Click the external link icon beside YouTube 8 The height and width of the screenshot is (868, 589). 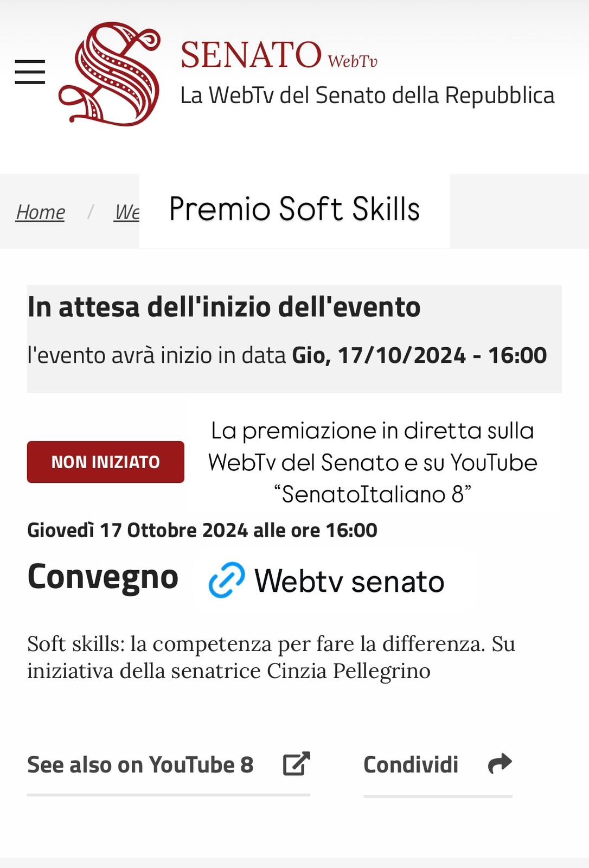pyautogui.click(x=297, y=764)
